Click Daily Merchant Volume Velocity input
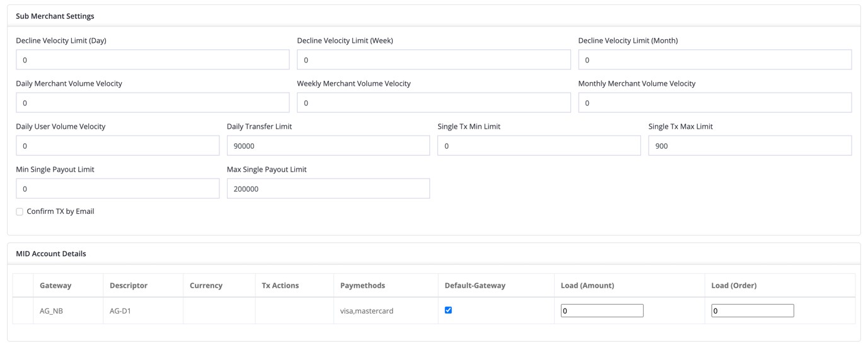Image resolution: width=868 pixels, height=345 pixels. 153,103
